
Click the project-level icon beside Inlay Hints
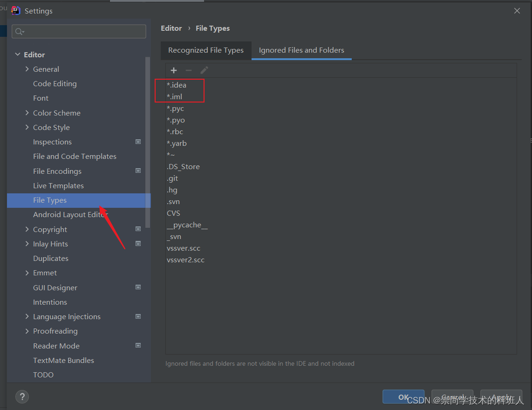(x=138, y=243)
